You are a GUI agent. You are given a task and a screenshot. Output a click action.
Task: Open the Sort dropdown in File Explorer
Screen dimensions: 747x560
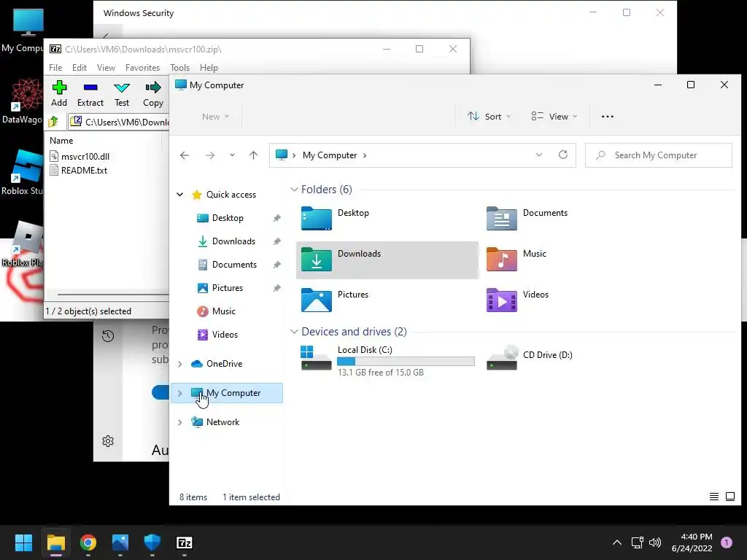point(489,116)
